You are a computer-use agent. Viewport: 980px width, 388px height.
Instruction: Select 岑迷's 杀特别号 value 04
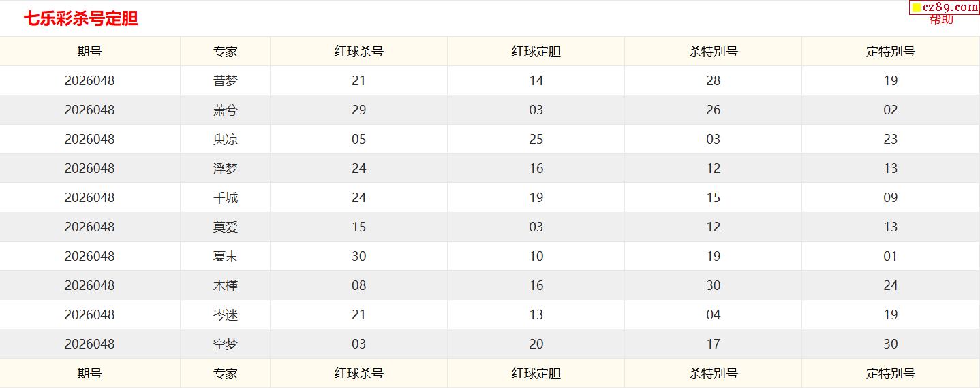(713, 315)
